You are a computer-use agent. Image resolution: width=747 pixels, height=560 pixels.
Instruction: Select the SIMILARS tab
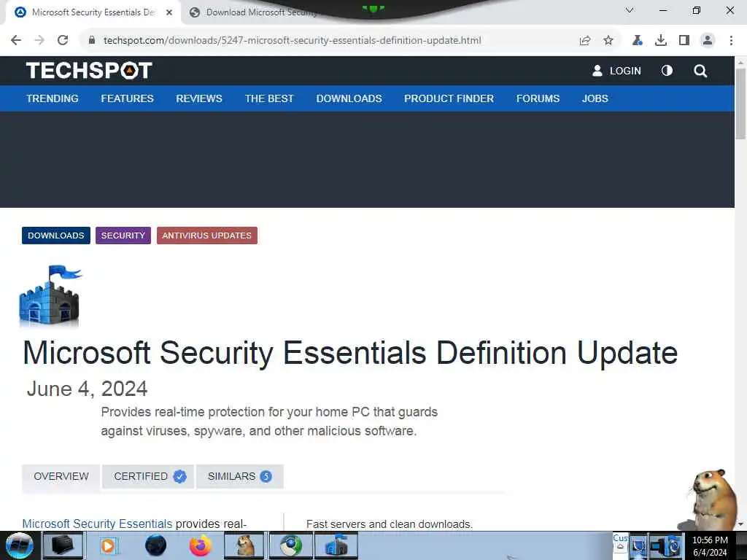click(239, 476)
